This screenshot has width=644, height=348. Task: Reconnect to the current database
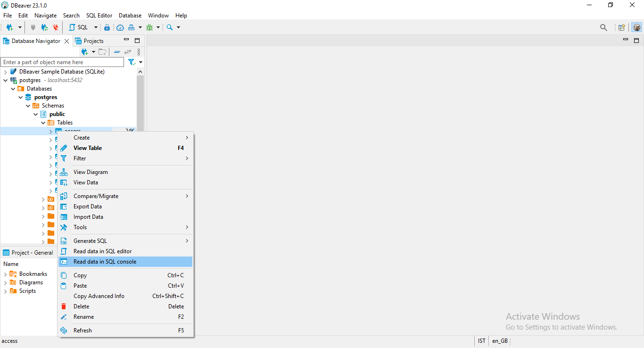45,27
